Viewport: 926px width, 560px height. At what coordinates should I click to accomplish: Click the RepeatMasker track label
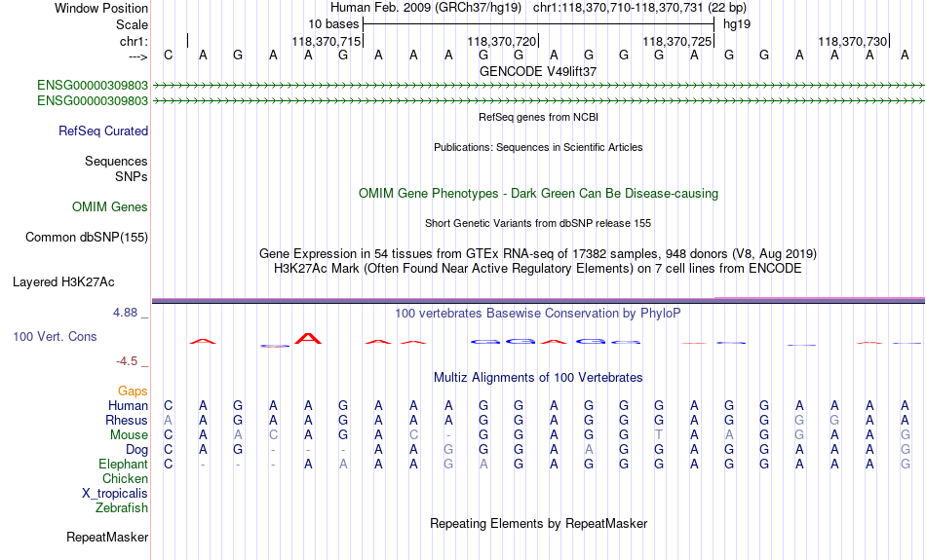click(107, 537)
